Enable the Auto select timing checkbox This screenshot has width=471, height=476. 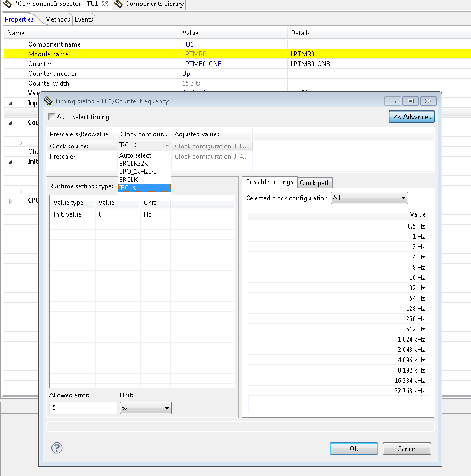(52, 117)
